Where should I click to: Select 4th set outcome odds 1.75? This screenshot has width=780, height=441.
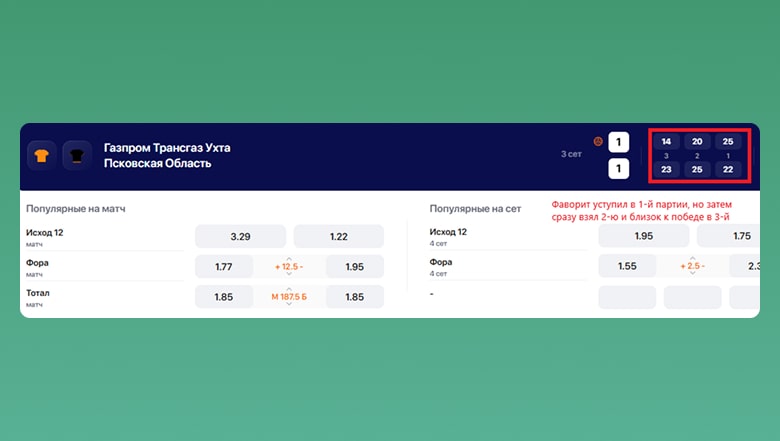[x=741, y=236]
